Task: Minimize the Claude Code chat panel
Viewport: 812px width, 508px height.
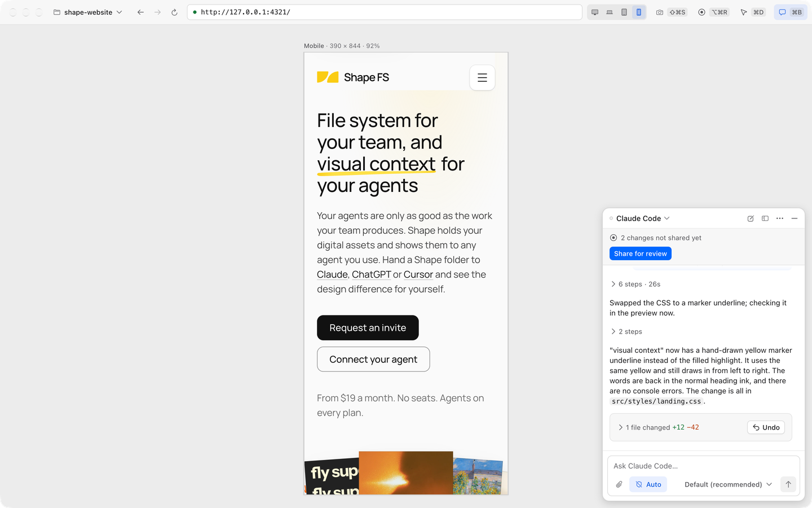Action: coord(795,218)
